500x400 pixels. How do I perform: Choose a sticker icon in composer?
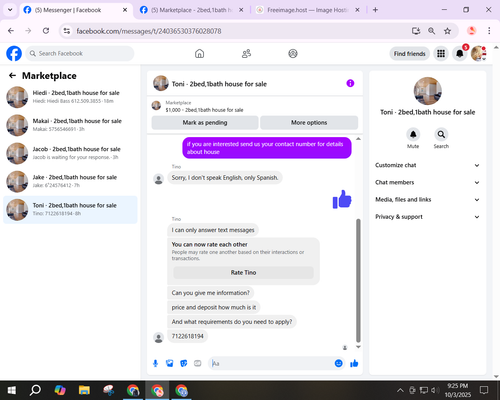[x=184, y=363]
